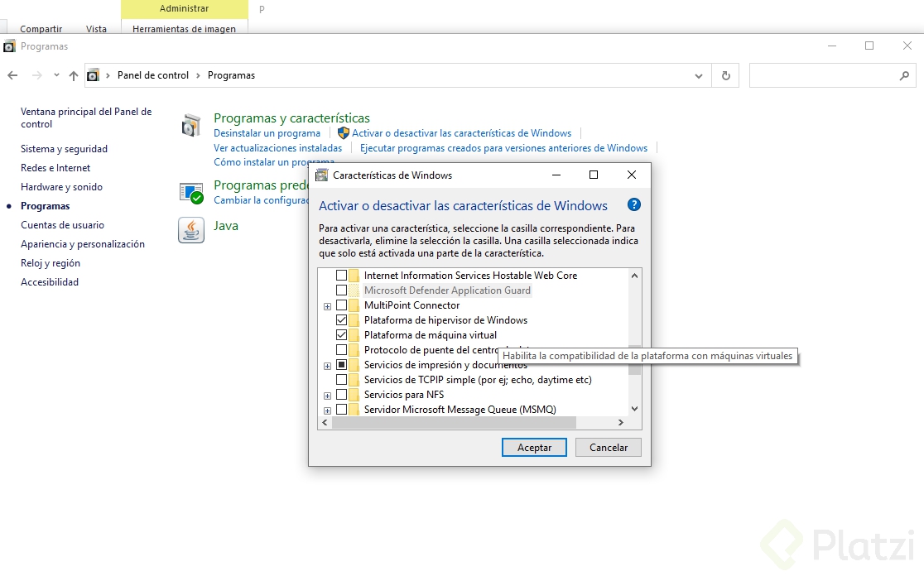
Task: Click Panel de control in breadcrumb
Action: point(153,75)
